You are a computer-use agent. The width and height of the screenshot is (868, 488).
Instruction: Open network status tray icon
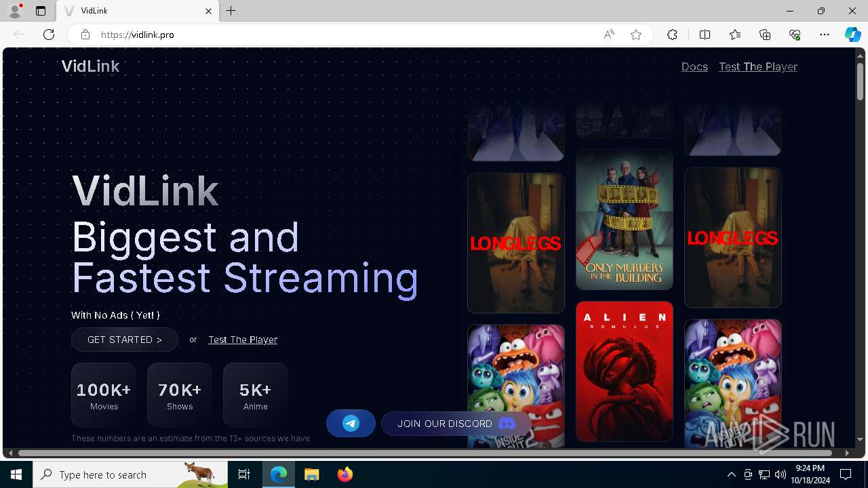pos(764,474)
